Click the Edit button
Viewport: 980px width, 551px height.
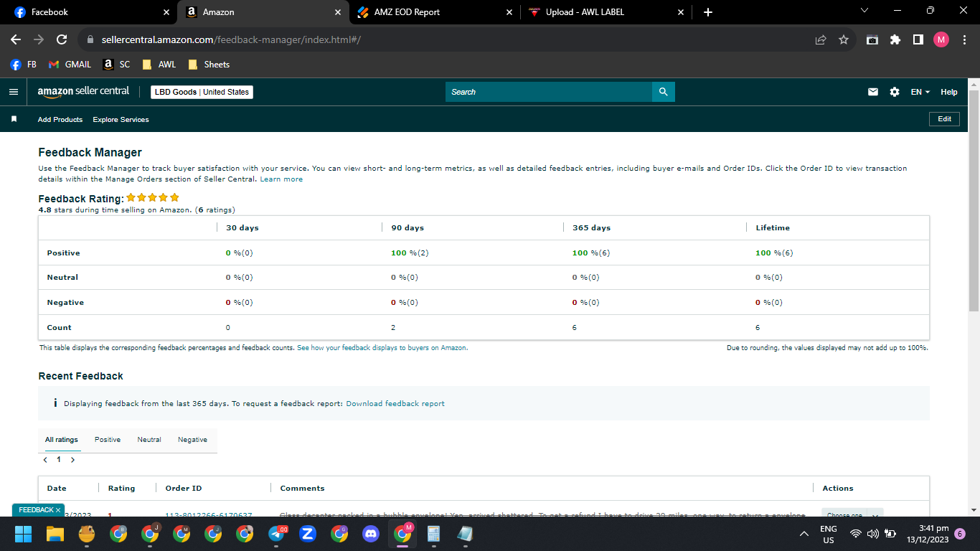(944, 119)
